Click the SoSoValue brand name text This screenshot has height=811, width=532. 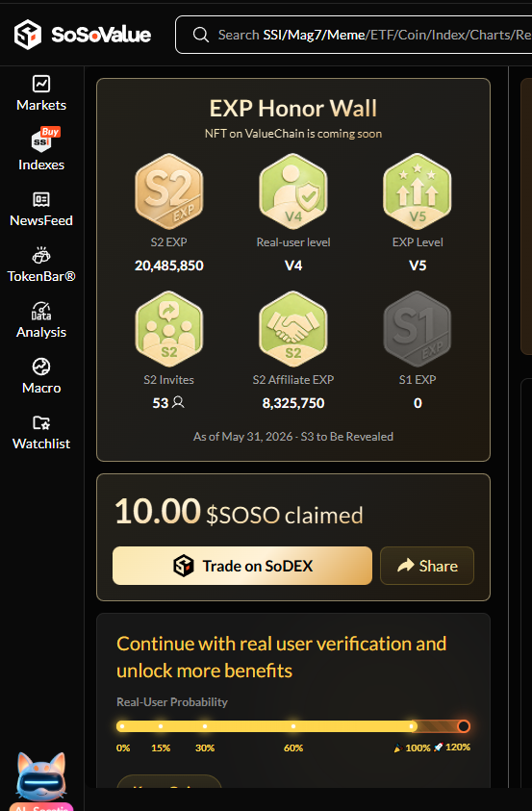pyautogui.click(x=101, y=35)
